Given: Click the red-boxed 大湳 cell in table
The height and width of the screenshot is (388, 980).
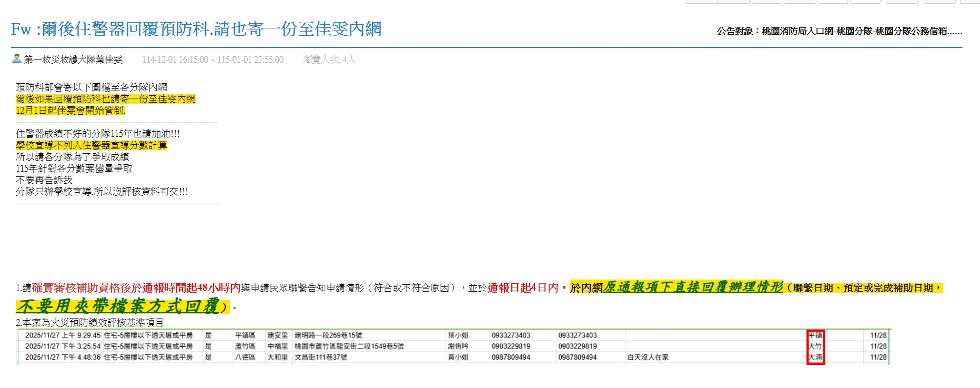Looking at the screenshot, I should (x=815, y=357).
